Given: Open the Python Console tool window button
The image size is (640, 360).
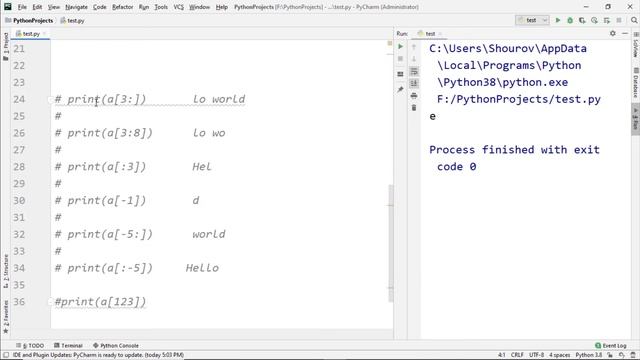Looking at the screenshot, I should pyautogui.click(x=116, y=345).
